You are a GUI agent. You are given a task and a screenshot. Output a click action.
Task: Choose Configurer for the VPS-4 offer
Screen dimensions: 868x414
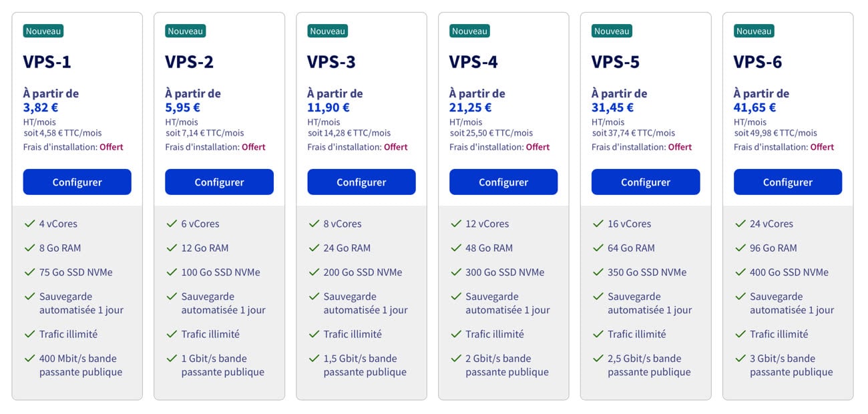point(503,182)
